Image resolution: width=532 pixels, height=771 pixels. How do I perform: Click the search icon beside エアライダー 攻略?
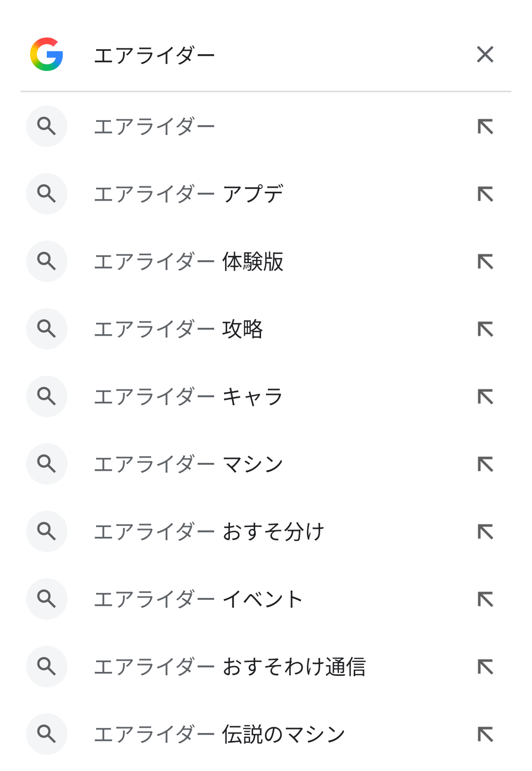coord(47,329)
